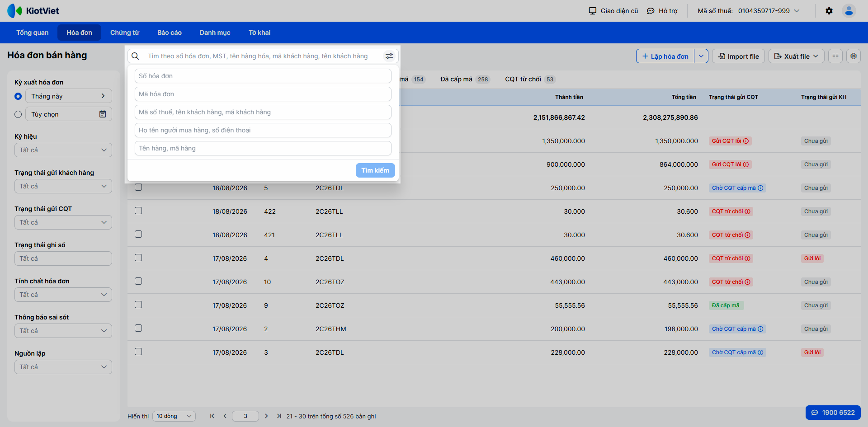Viewport: 868px width, 427px height.
Task: Click the Lập hóa đơn button
Action: [665, 56]
